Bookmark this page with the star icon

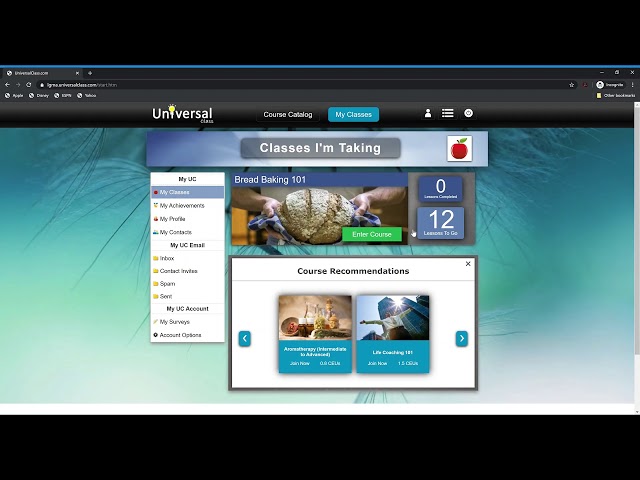tap(571, 85)
